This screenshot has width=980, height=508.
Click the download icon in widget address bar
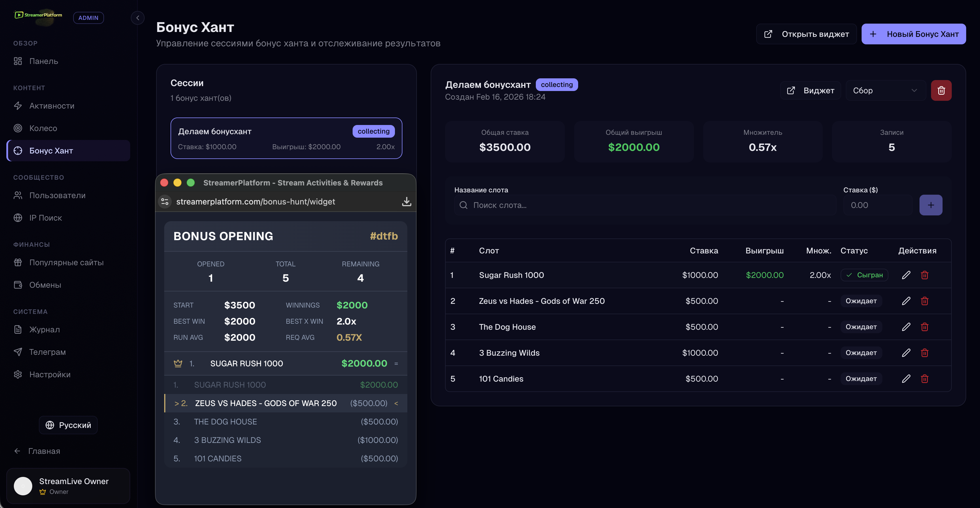406,202
